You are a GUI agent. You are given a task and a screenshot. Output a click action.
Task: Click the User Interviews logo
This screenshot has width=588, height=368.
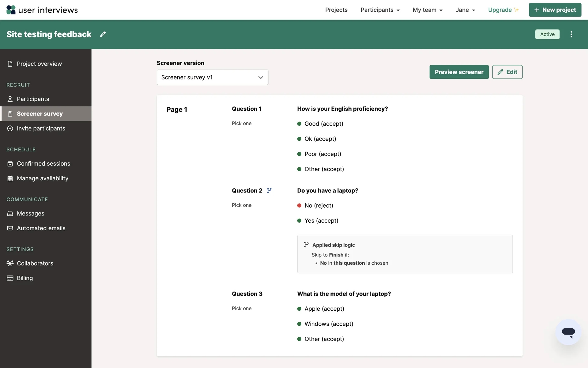click(x=42, y=10)
